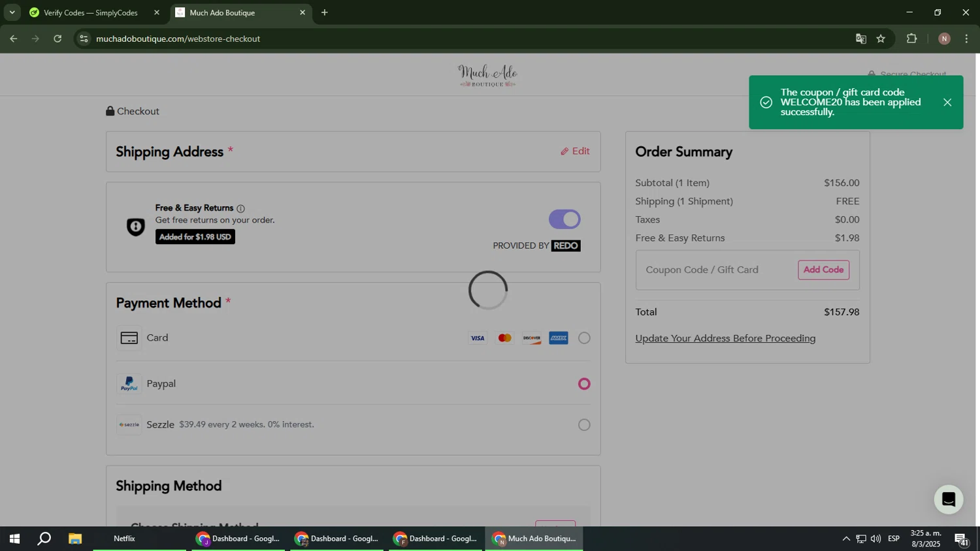Screen dimensions: 980x551
Task: Click the Secure Checkout label
Action: (913, 73)
